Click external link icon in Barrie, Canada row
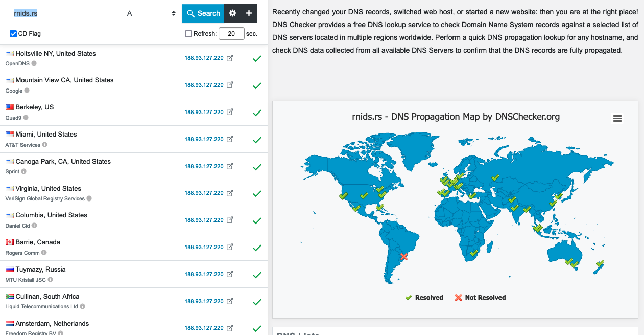Screen dimensions: 644x335 [230, 247]
